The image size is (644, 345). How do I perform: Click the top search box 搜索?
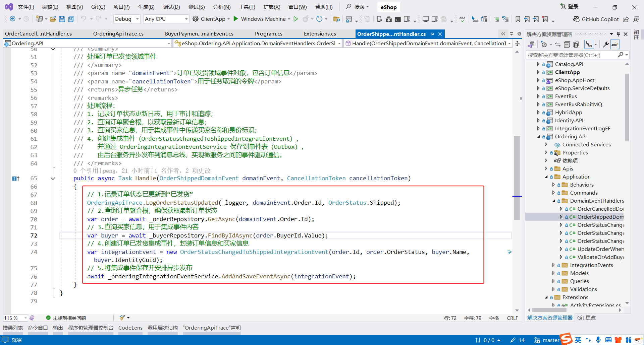[358, 7]
